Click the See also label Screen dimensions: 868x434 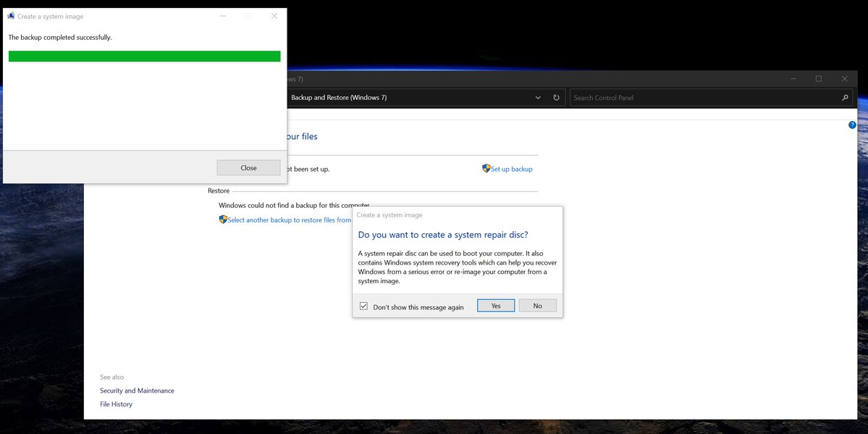click(111, 377)
